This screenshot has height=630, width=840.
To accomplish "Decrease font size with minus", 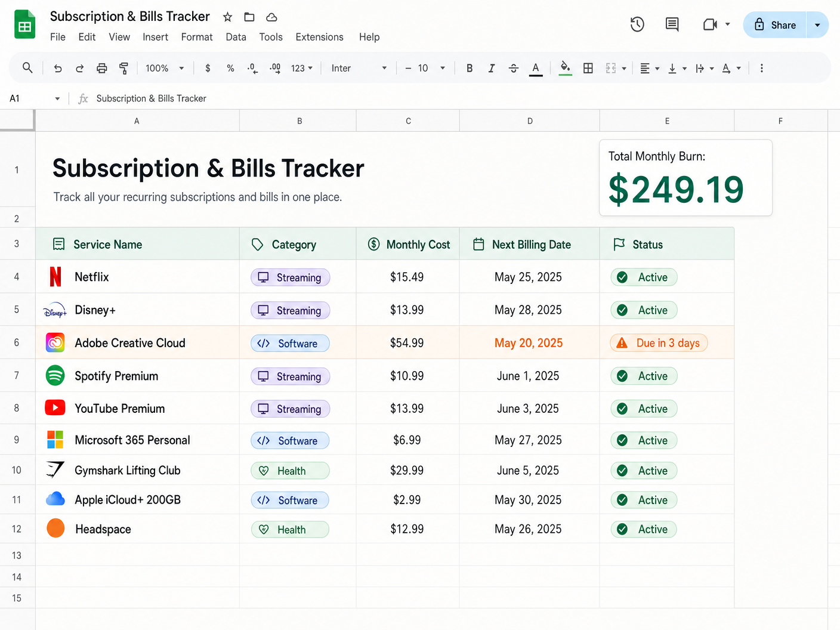I will tap(408, 69).
